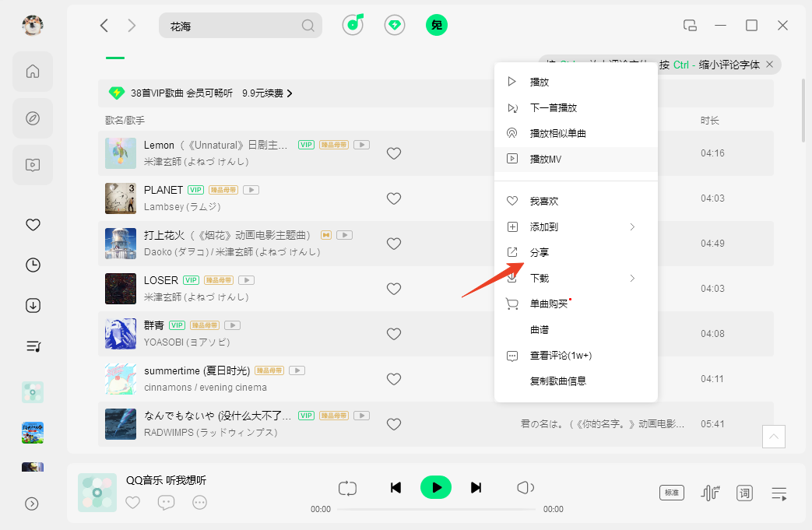This screenshot has height=530, width=812.
Task: Select 曲谱 in the context menu
Action: pyautogui.click(x=576, y=330)
